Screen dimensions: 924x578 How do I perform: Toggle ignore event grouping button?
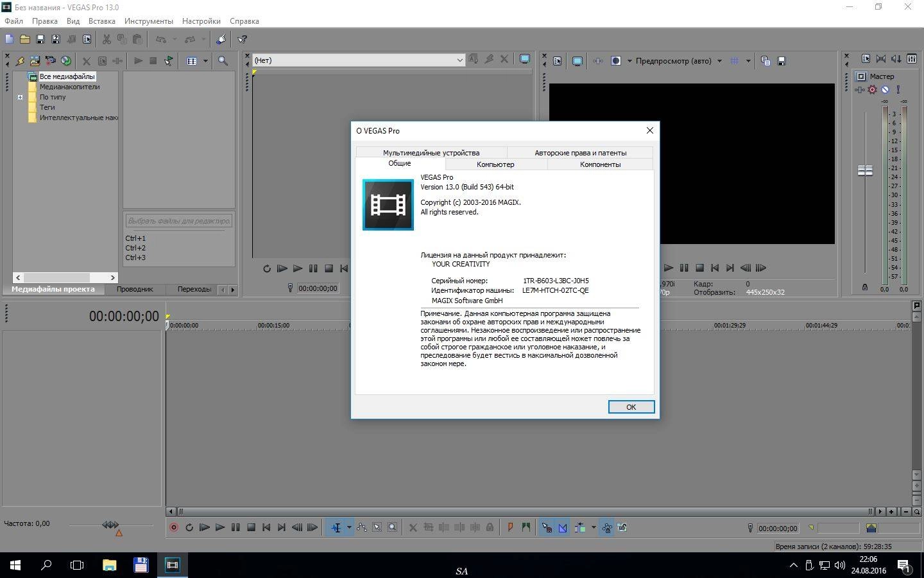coord(622,527)
